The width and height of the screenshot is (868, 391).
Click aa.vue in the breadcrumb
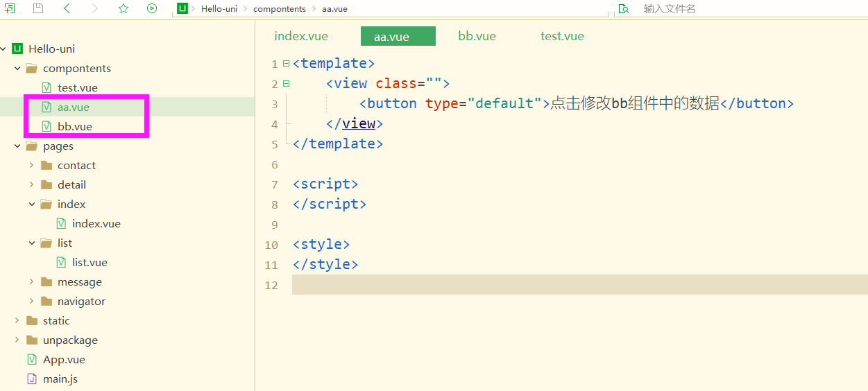click(335, 9)
